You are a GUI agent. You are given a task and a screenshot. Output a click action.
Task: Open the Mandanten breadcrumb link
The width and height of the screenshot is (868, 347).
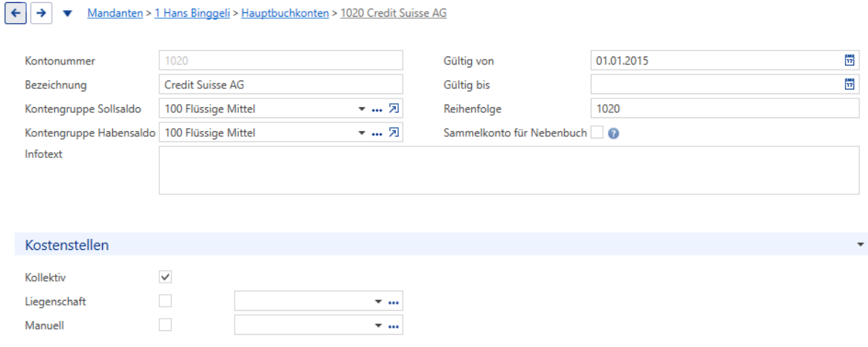[115, 13]
